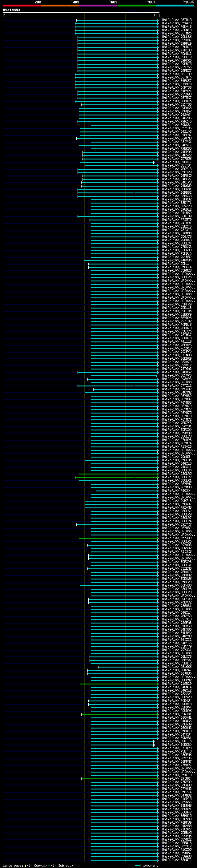Select the UniRef100_Q6F483 label

click(176, 586)
